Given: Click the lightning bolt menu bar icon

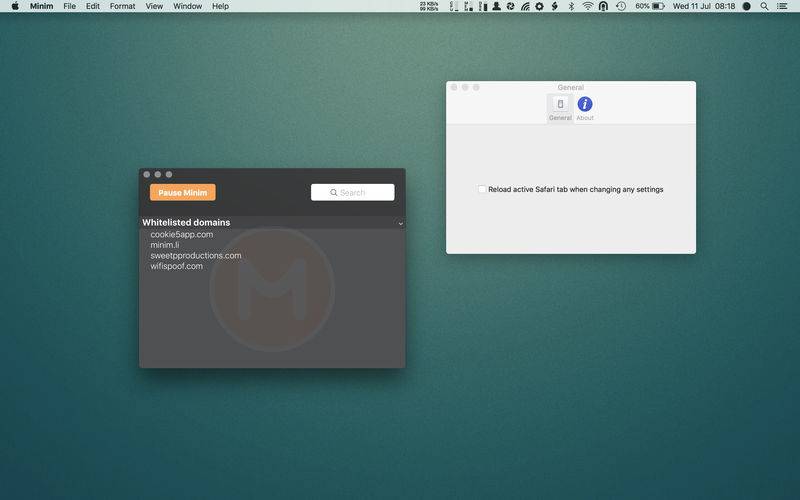Looking at the screenshot, I should pos(555,6).
